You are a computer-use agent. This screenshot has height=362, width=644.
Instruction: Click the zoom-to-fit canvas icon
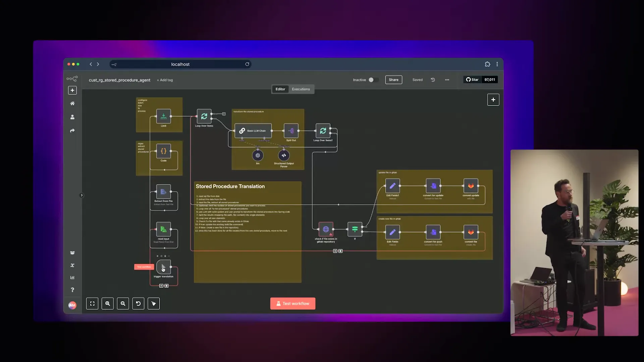point(92,303)
